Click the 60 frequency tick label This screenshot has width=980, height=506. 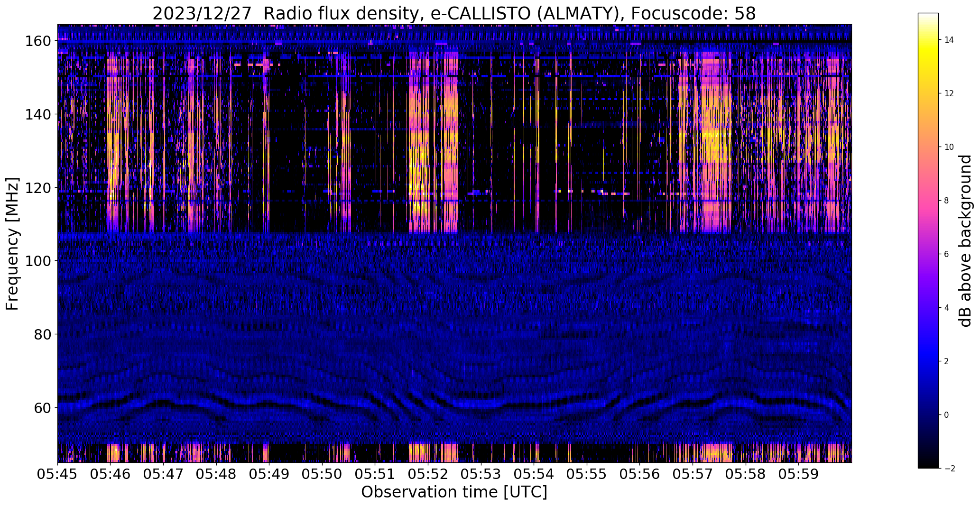(x=43, y=408)
